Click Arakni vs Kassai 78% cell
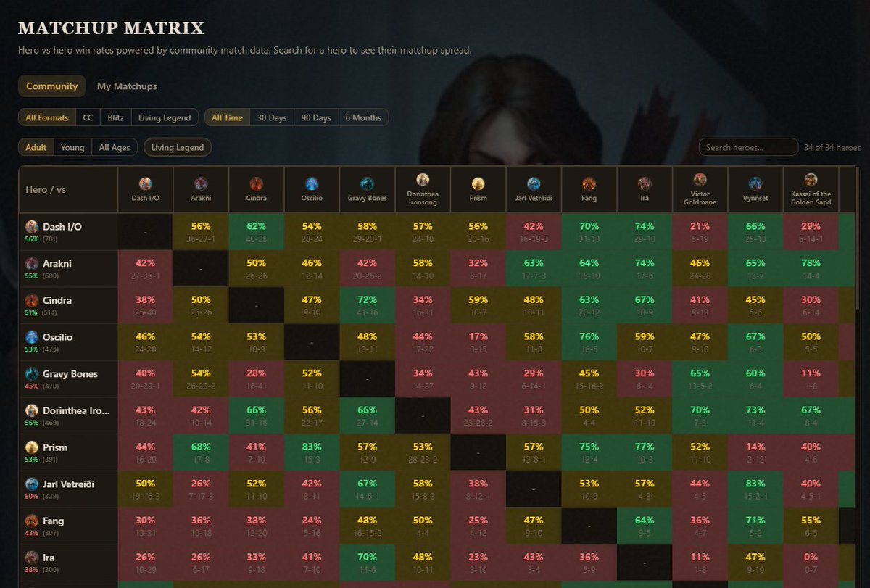The width and height of the screenshot is (870, 588). point(811,269)
